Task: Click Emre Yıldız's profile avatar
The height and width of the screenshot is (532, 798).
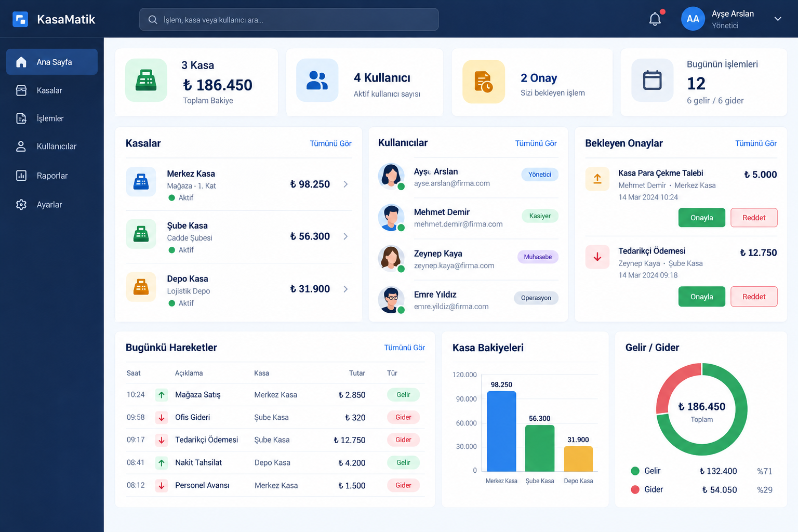Action: [x=391, y=300]
